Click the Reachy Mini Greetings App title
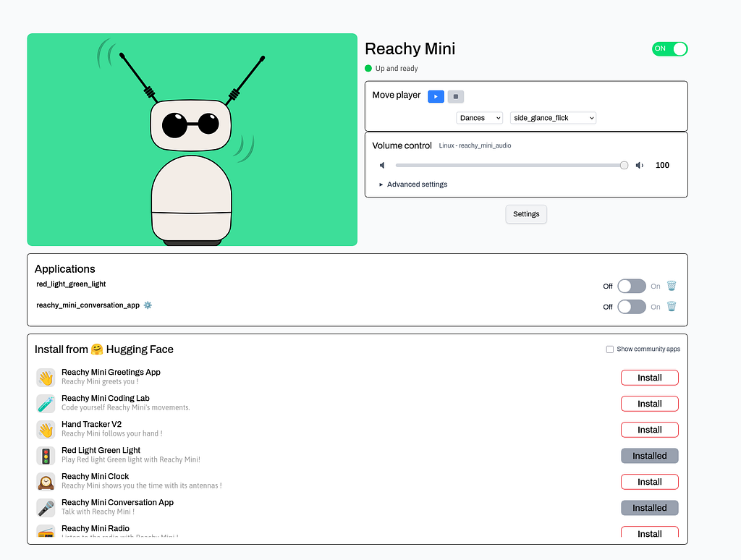Viewport: 741px width, 560px height. pyautogui.click(x=111, y=373)
